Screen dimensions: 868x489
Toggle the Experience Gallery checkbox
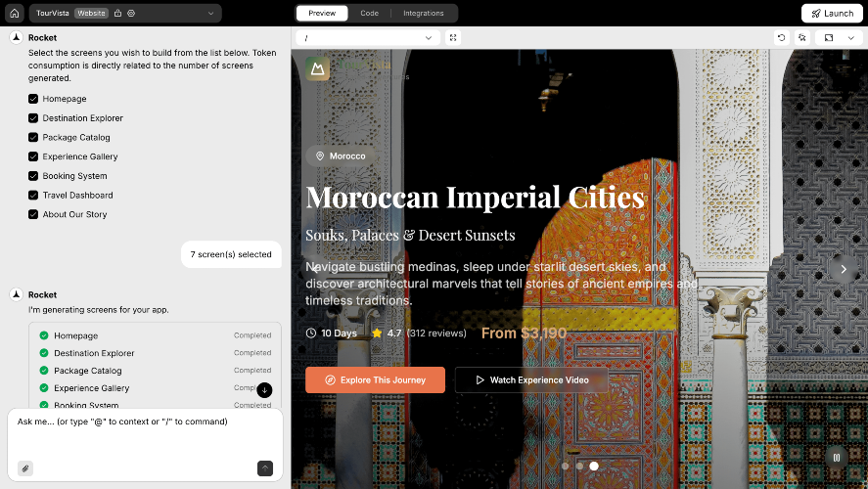33,156
